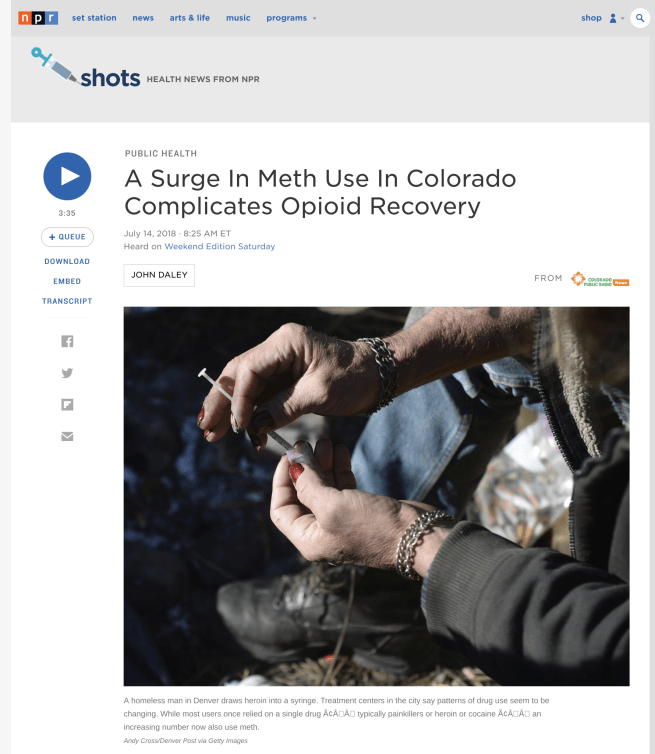This screenshot has height=754, width=655.
Task: Click the Download audio link
Action: coord(67,262)
